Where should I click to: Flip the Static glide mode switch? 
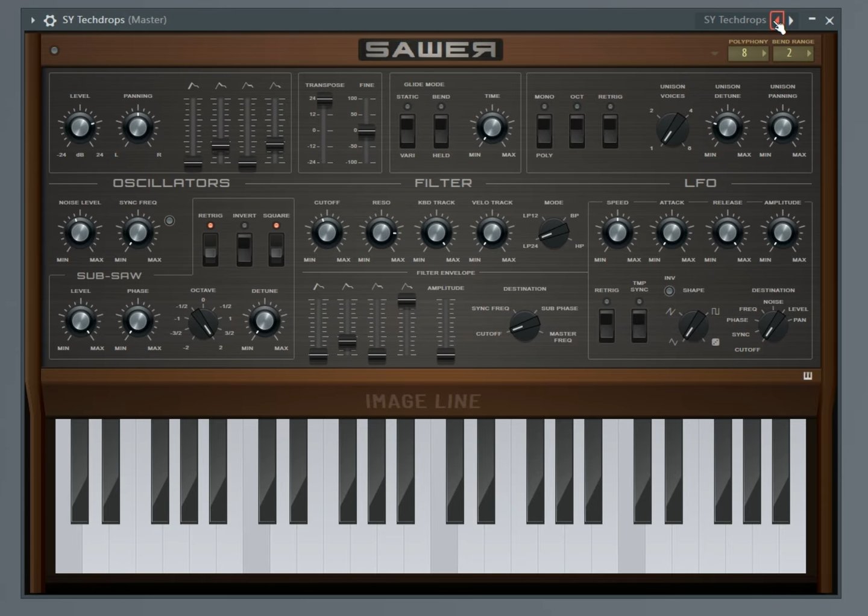pyautogui.click(x=407, y=131)
